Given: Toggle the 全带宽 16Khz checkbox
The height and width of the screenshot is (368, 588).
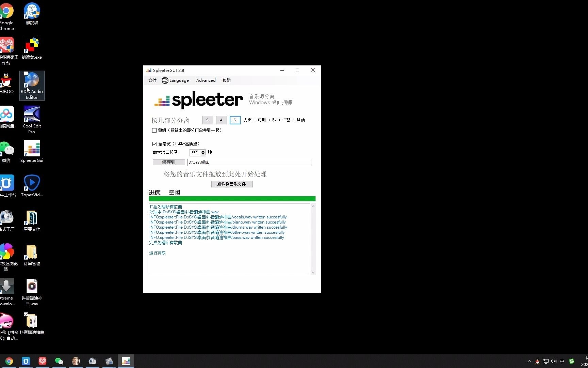Looking at the screenshot, I should (x=154, y=144).
